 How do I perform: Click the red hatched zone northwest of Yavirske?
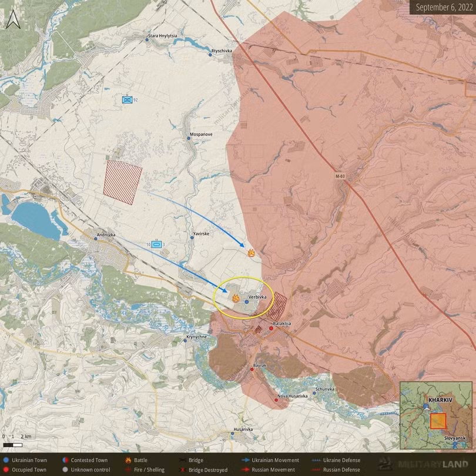tap(122, 182)
